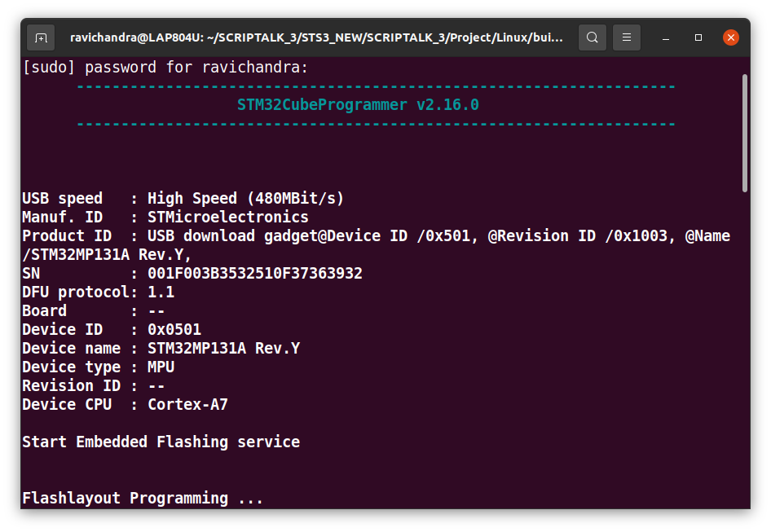
Task: Click the sudo password prompt line
Action: [165, 67]
